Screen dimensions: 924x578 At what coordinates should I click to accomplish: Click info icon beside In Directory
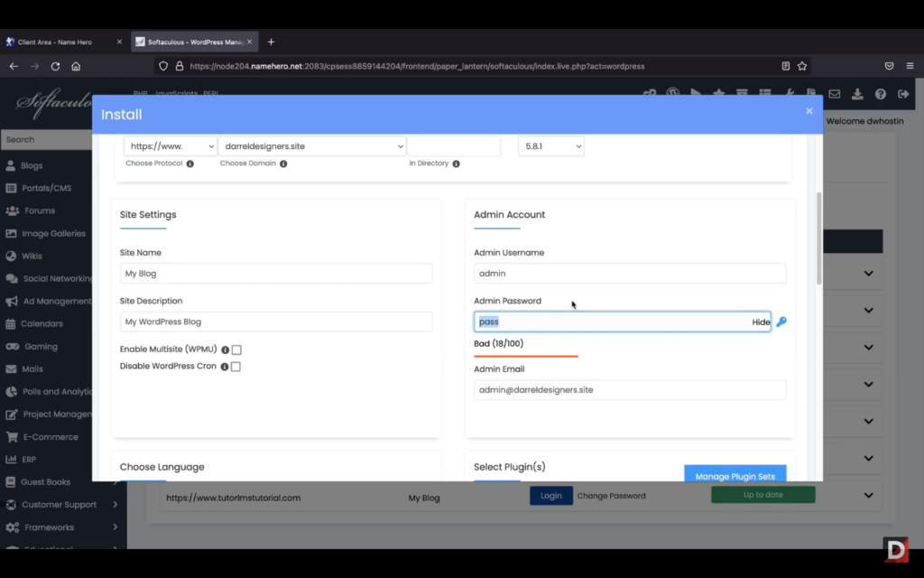(x=456, y=163)
